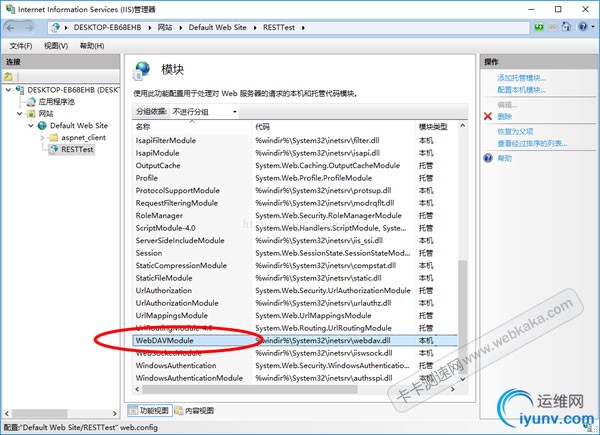Open the dropdown arrow after Default Web Site breadcrumb
This screenshot has height=435, width=600.
tap(255, 28)
